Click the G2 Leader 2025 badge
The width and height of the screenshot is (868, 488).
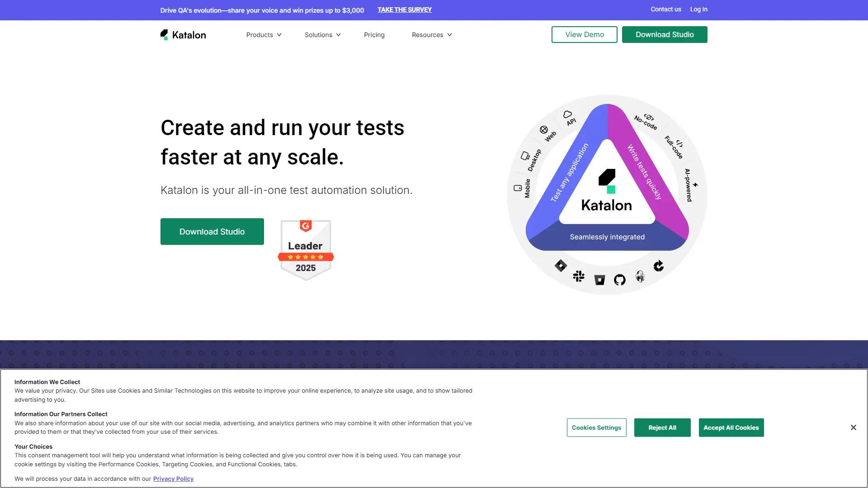point(306,250)
